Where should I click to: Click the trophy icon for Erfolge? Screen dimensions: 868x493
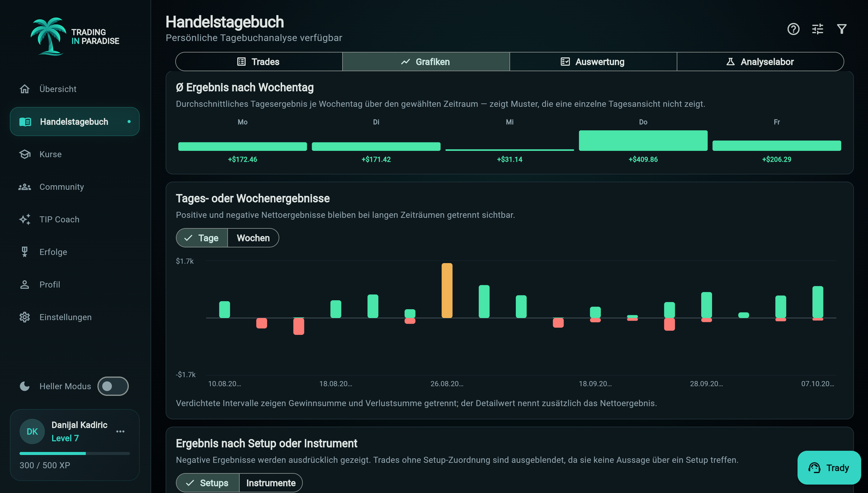click(25, 252)
